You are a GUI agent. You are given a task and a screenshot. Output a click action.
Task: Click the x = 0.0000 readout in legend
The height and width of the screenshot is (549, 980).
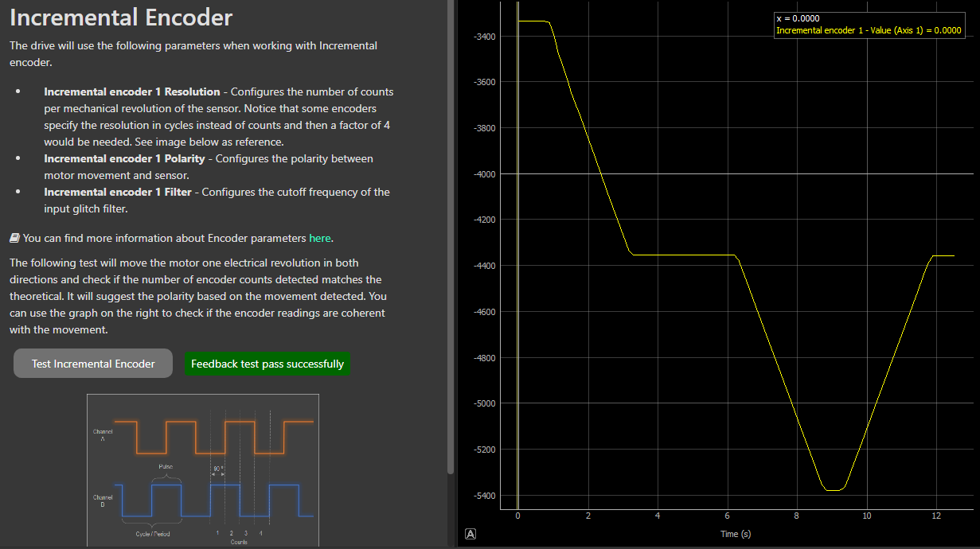point(798,18)
